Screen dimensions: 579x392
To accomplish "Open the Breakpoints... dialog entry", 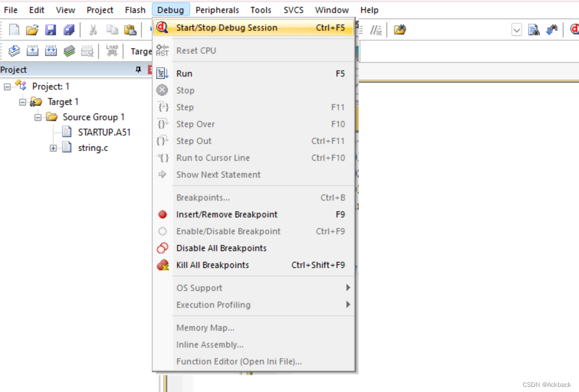I will coord(253,198).
